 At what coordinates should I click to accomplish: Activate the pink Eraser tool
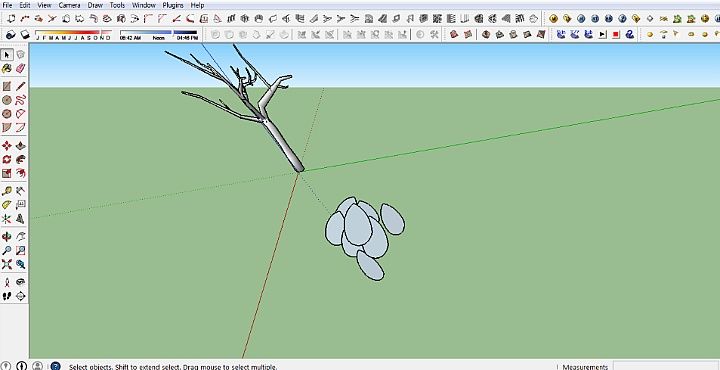click(x=21, y=69)
